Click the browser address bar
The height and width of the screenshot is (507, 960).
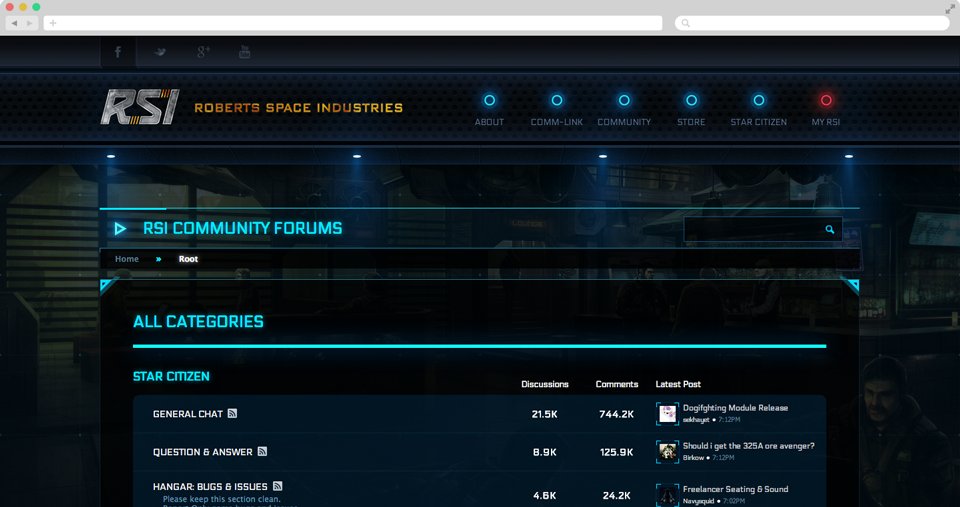point(353,23)
